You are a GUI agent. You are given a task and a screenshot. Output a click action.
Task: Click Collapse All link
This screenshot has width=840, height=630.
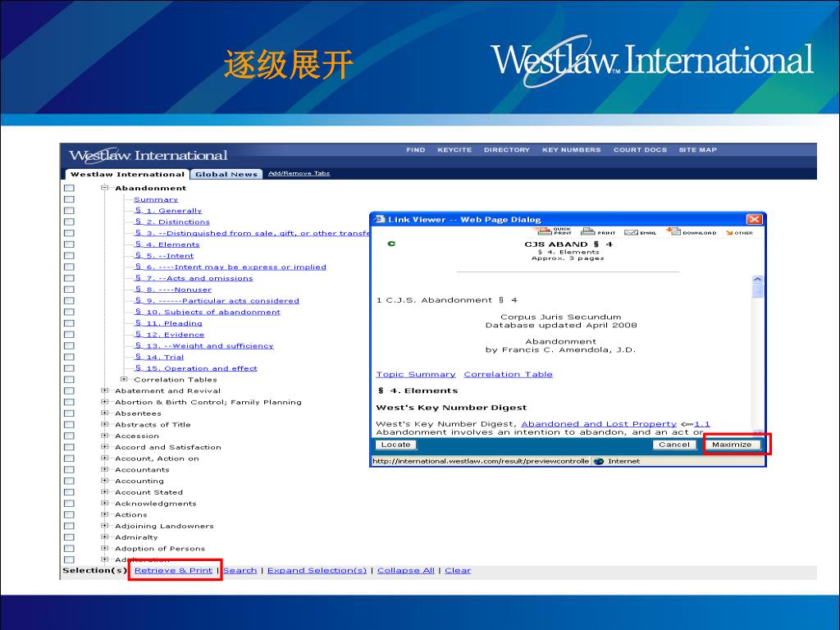pos(406,571)
